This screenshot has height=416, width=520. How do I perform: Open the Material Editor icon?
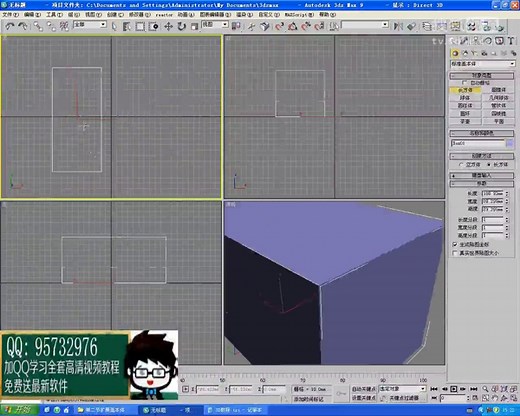471,26
